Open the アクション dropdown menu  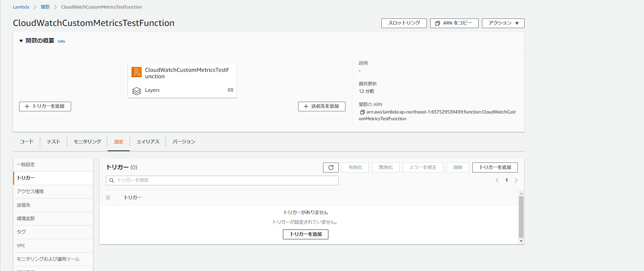tap(503, 23)
